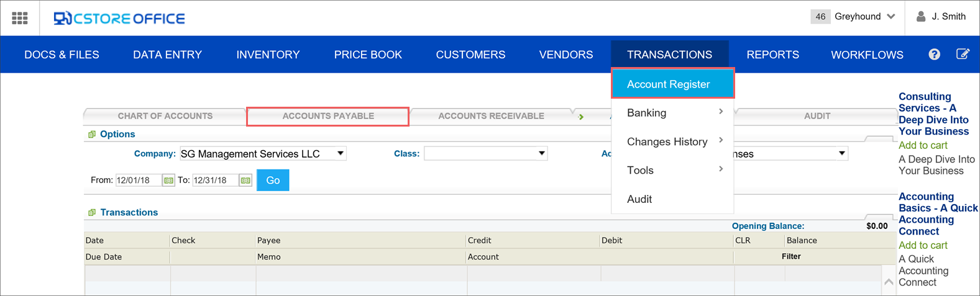The width and height of the screenshot is (980, 296).
Task: Click the edit note icon in navbar
Action: click(963, 54)
